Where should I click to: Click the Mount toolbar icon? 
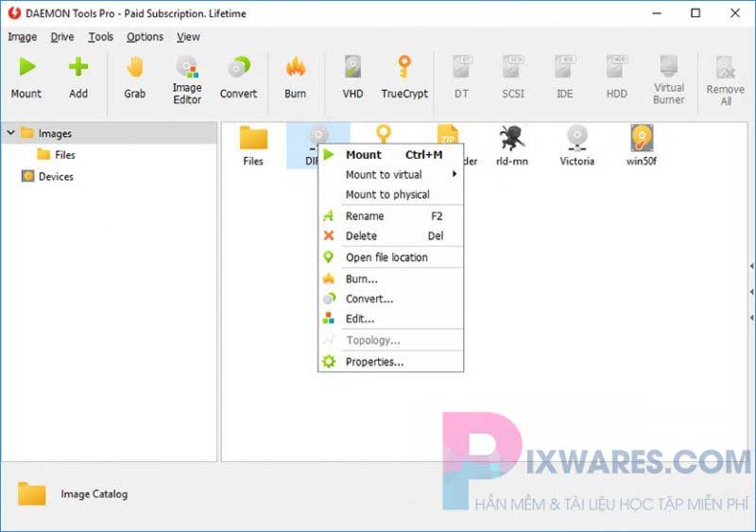click(26, 76)
